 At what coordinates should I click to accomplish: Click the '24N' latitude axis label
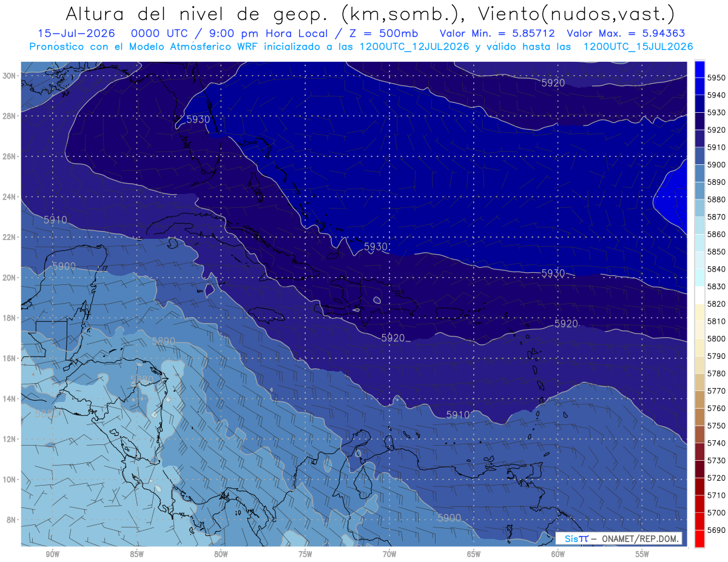tap(10, 197)
